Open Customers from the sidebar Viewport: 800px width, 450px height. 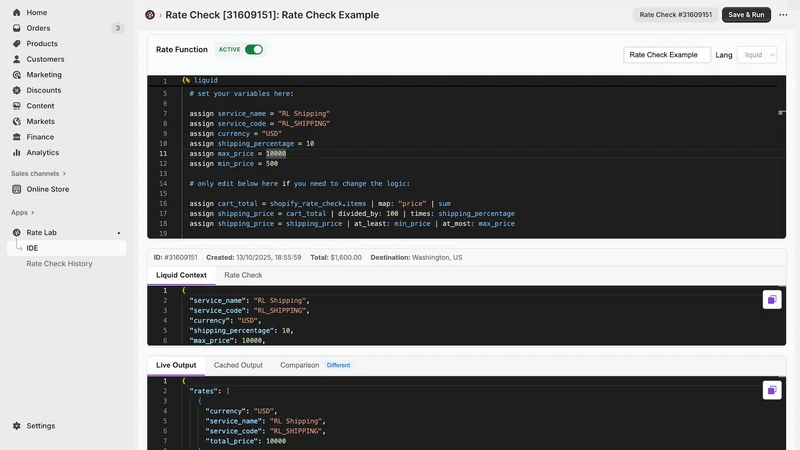click(x=45, y=59)
